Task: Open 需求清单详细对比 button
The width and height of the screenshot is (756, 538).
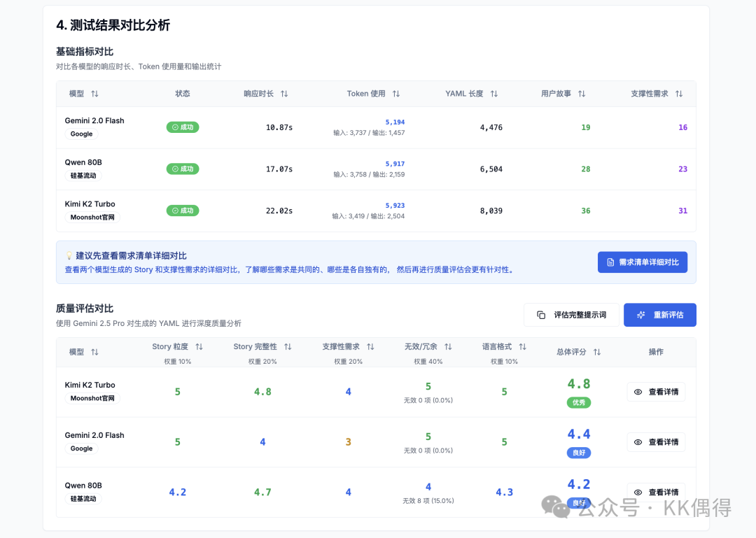Action: tap(643, 262)
